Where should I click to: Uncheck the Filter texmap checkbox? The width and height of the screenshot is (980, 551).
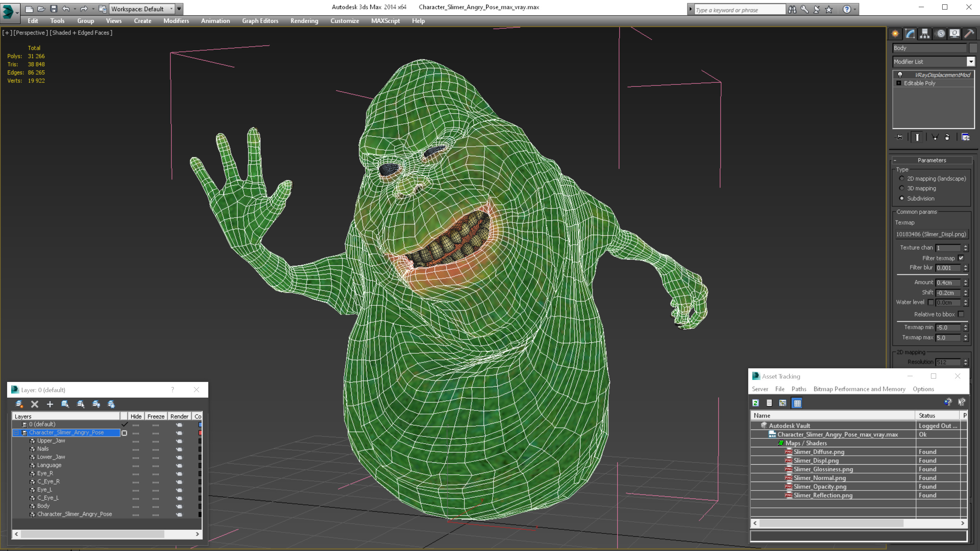(x=961, y=258)
